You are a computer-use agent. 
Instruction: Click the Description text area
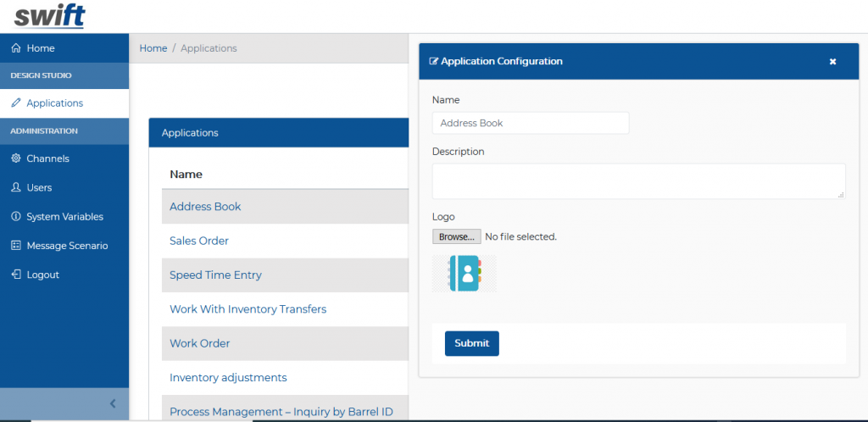(638, 181)
